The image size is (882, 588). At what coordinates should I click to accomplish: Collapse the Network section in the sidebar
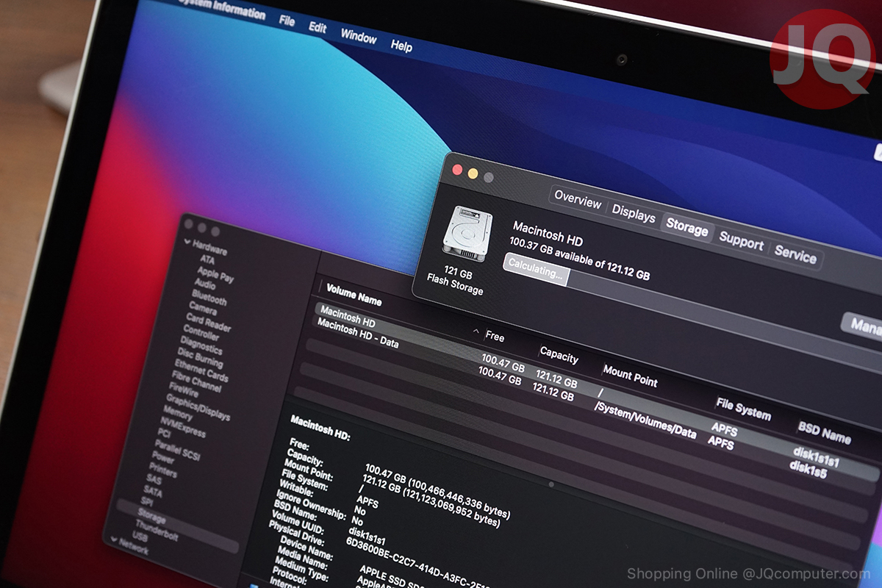coord(114,540)
